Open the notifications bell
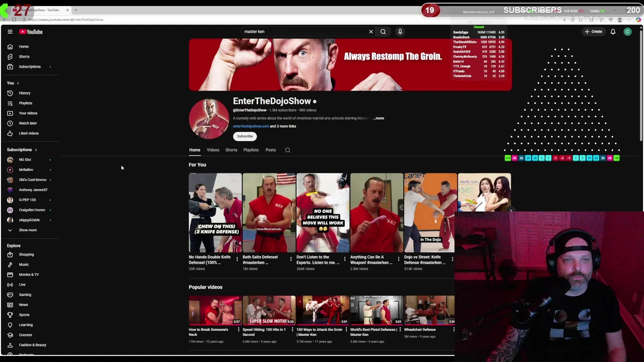 coord(613,32)
